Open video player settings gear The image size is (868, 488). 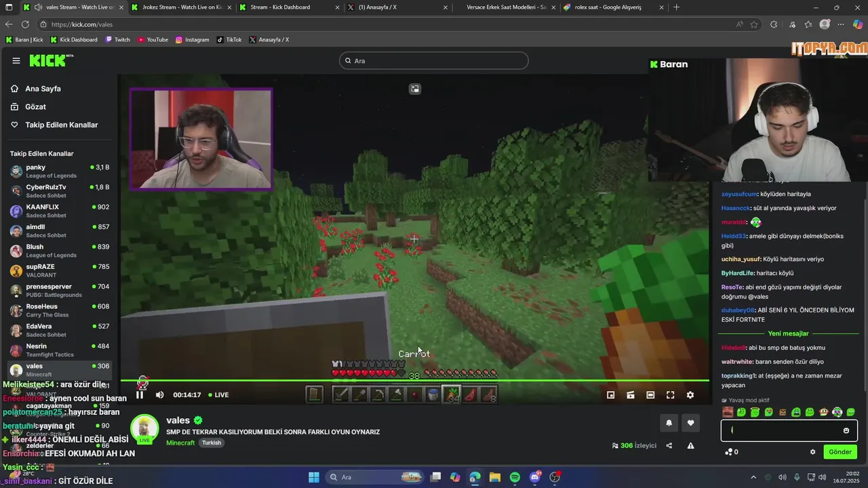coord(690,395)
